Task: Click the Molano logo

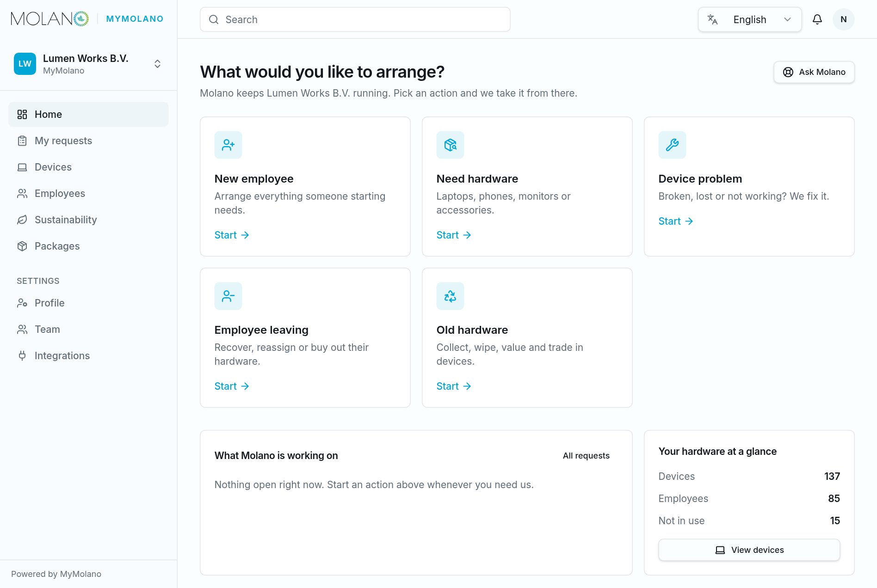Action: tap(50, 19)
